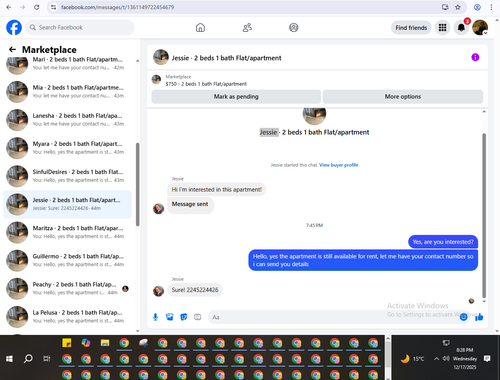Click the voice clip microphone icon
Image resolution: width=500 pixels, height=380 pixels.
155,317
